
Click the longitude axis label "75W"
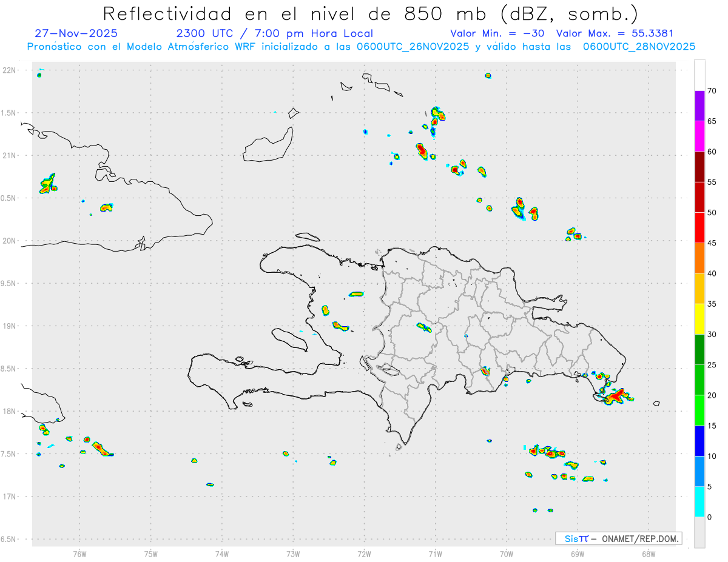tap(150, 554)
